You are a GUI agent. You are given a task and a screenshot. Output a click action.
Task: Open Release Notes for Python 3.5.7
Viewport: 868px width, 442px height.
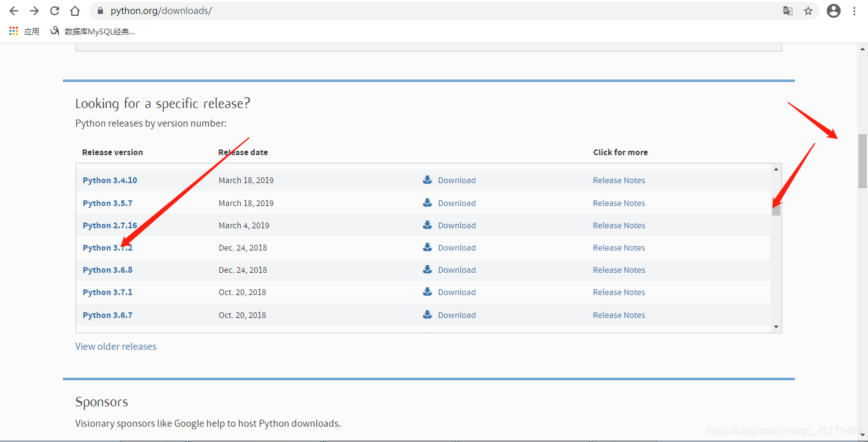[x=619, y=204]
